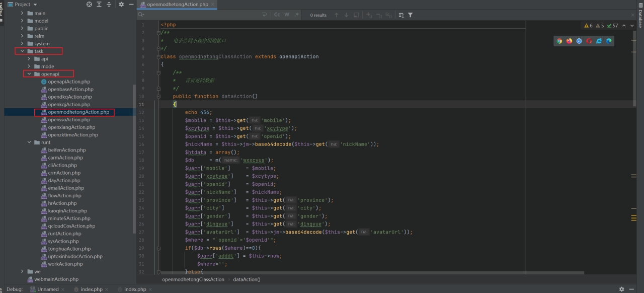Viewport: 644px width, 293px height.
Task: Expand the api folder
Action: (x=29, y=59)
